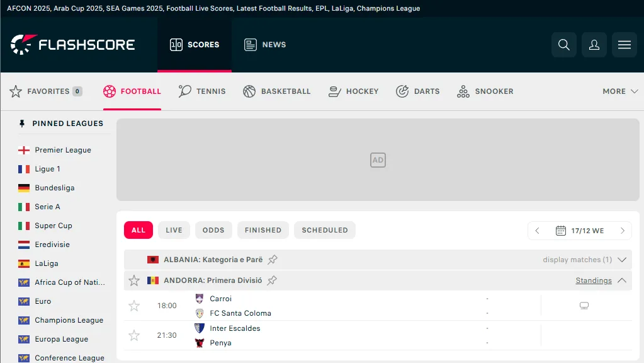Pin the Albania Kategoria e Parë league
The width and height of the screenshot is (644, 363).
tap(273, 260)
